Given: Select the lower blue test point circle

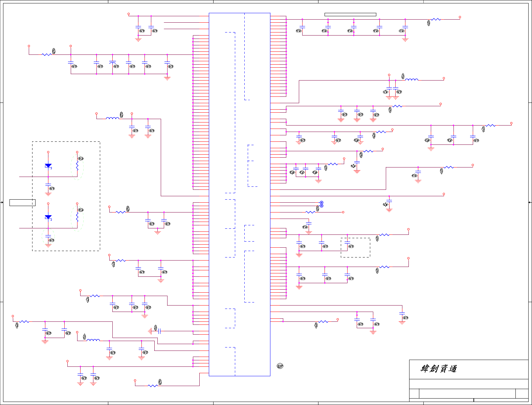Looking at the screenshot, I should click(x=322, y=206).
